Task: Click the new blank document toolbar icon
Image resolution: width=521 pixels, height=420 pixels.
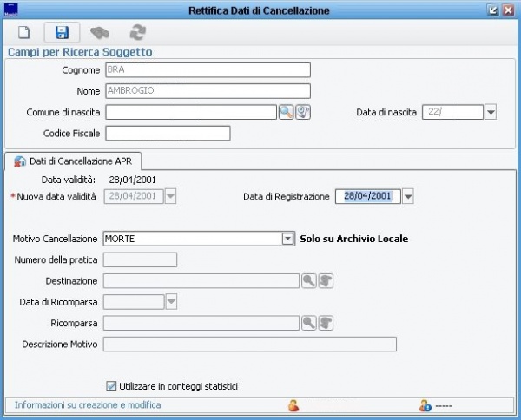Action: [x=24, y=32]
